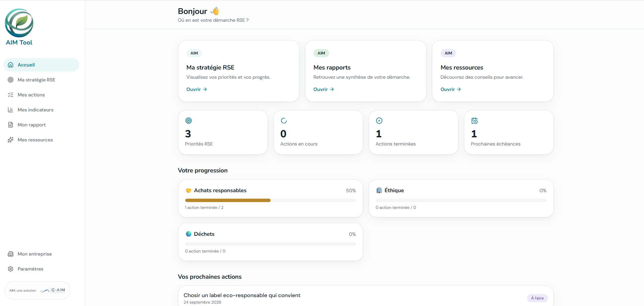Click the '1 action terminée / 2' text
Screen dimensions: 644x306
(204, 208)
